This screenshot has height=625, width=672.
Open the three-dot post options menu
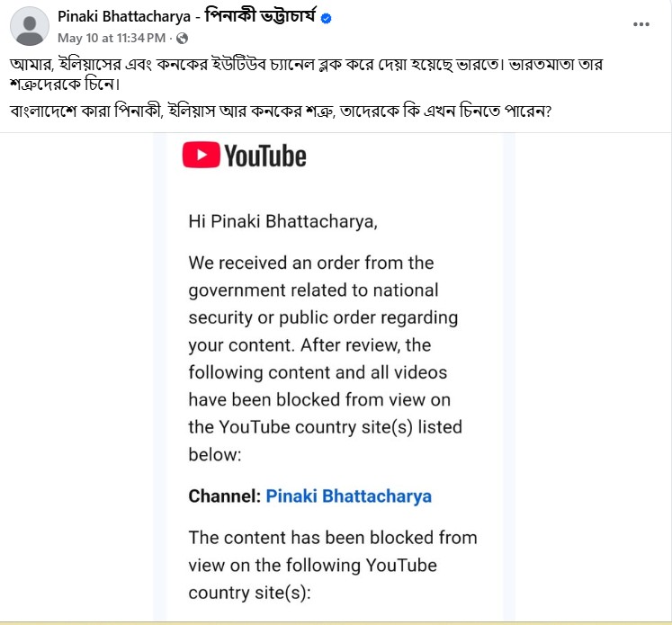tap(641, 24)
